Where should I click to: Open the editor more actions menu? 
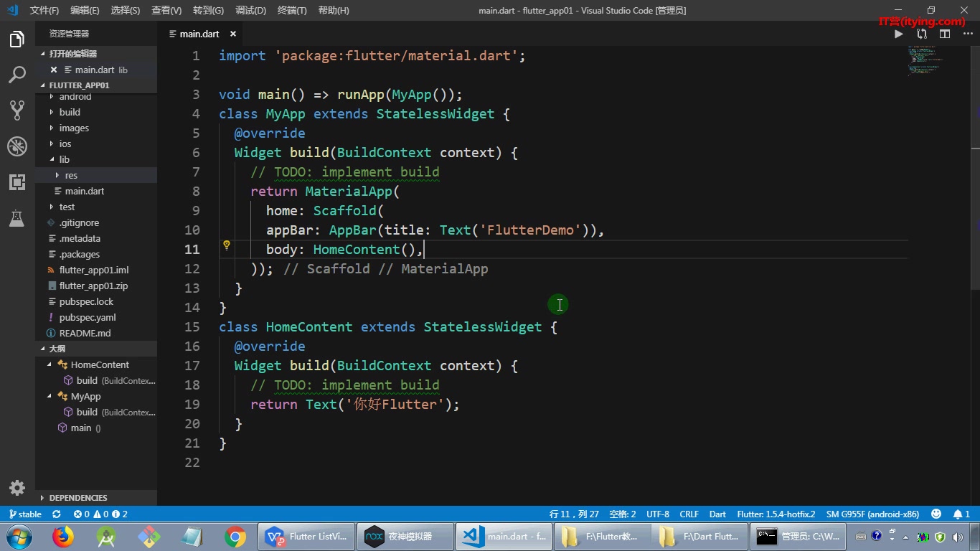[966, 34]
